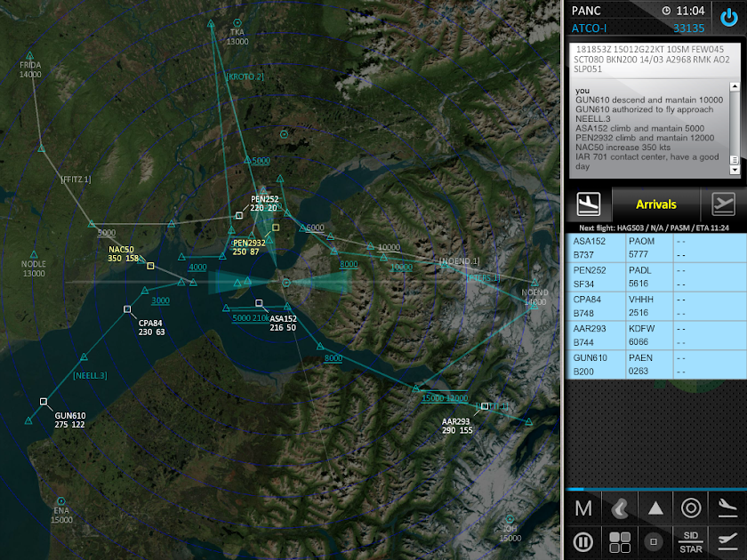This screenshot has height=560, width=747.
Task: Click the PANC airport identifier
Action: (x=586, y=11)
